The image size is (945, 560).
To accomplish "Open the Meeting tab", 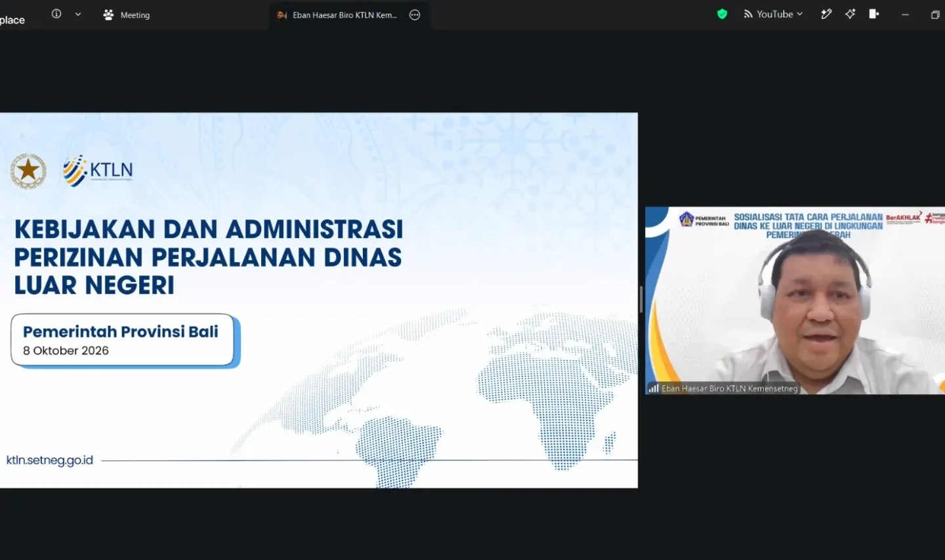I will (x=127, y=14).
